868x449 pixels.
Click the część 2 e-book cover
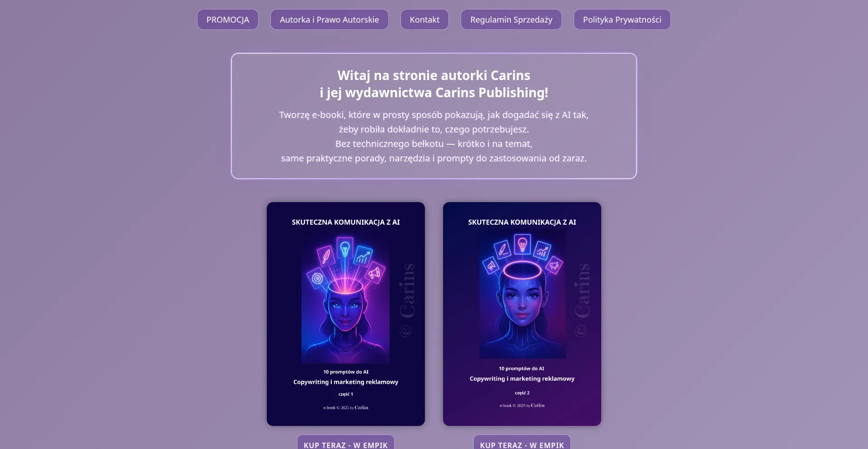522,314
